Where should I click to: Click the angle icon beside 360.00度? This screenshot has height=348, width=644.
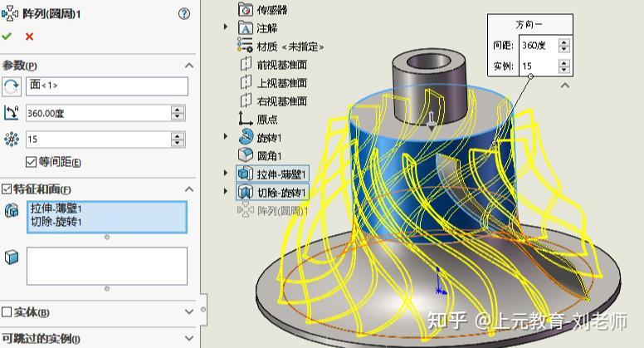[x=12, y=112]
